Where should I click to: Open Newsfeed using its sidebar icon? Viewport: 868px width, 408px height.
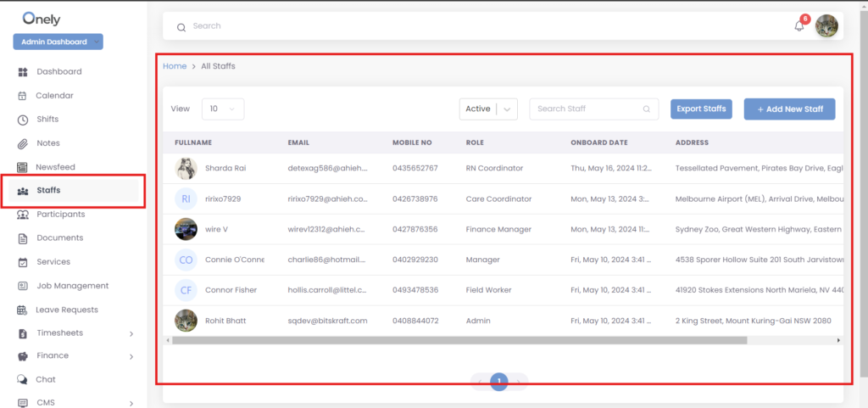coord(23,167)
